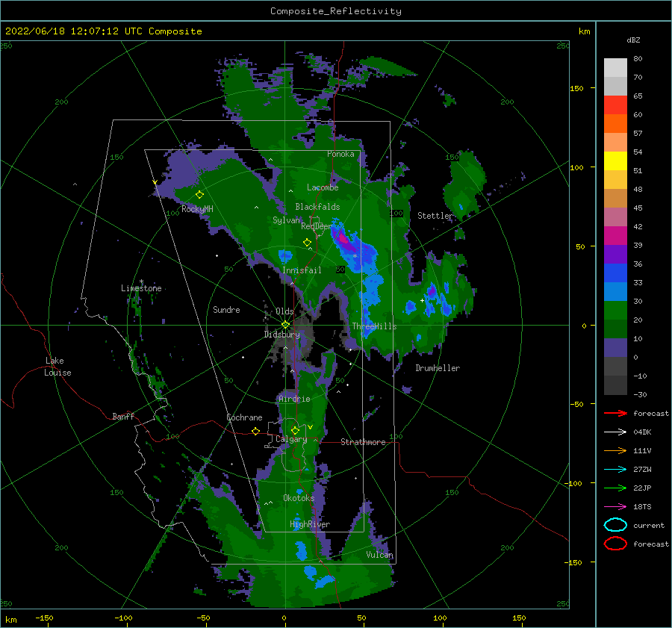
Task: Click yellow diamond marker below RedDeer
Action: tap(307, 243)
